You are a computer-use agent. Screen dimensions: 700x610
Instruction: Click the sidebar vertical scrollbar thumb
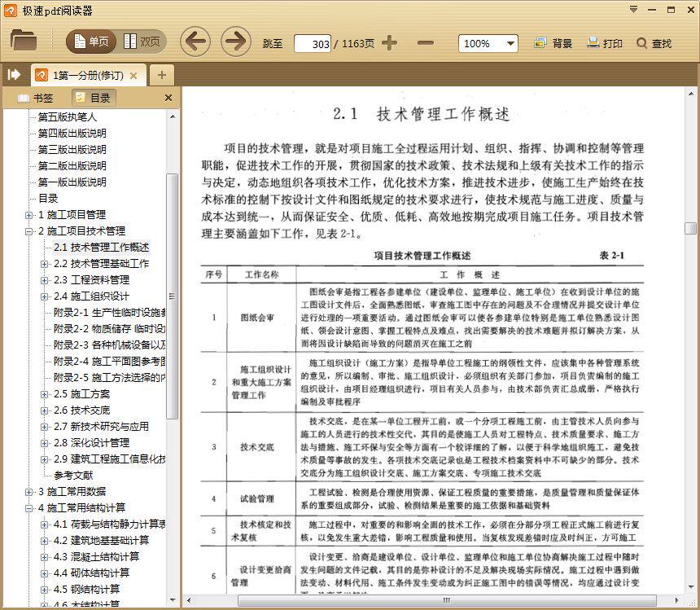pyautogui.click(x=172, y=296)
